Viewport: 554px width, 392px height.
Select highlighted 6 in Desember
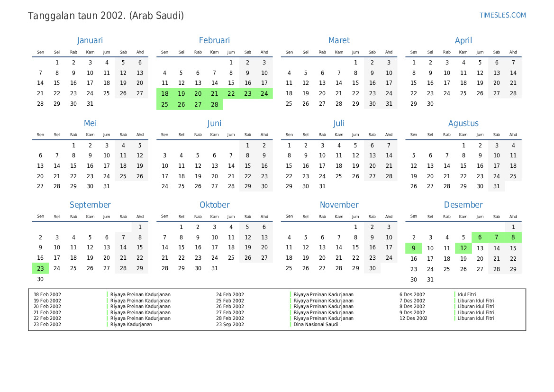(480, 237)
